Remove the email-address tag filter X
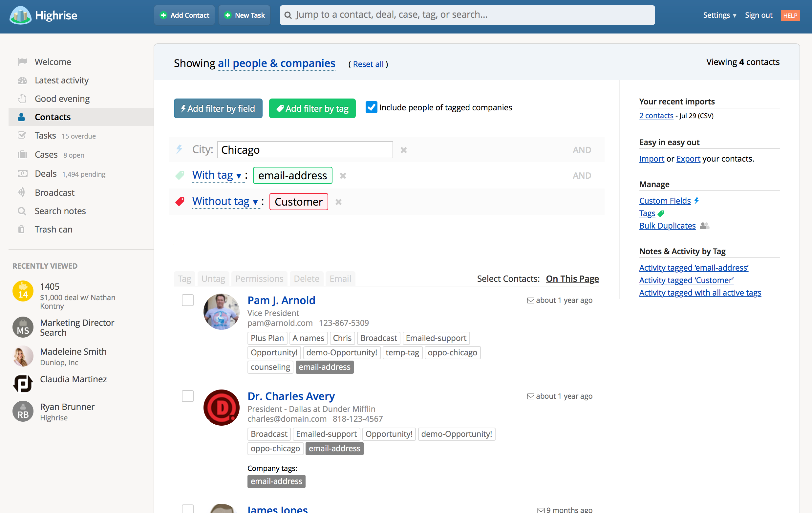The width and height of the screenshot is (812, 513). [x=343, y=176]
